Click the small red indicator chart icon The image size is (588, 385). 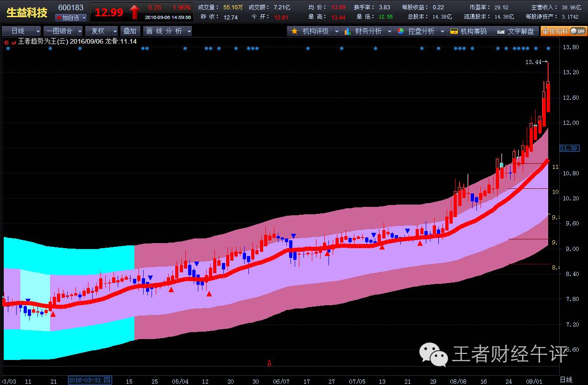coord(13,42)
